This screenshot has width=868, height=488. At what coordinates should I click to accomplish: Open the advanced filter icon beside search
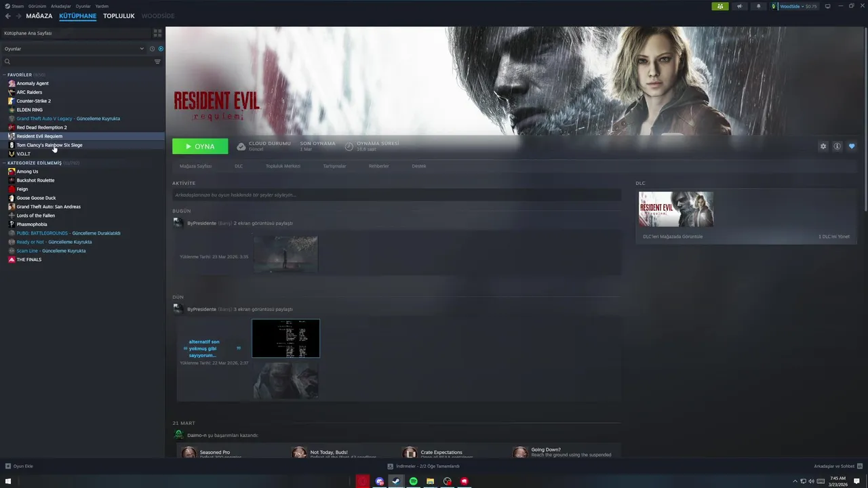click(157, 62)
